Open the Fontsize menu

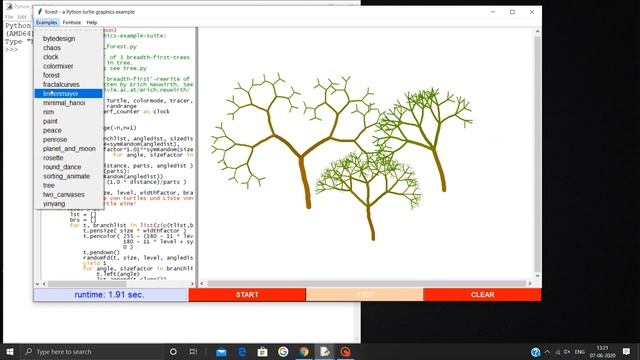pos(72,22)
